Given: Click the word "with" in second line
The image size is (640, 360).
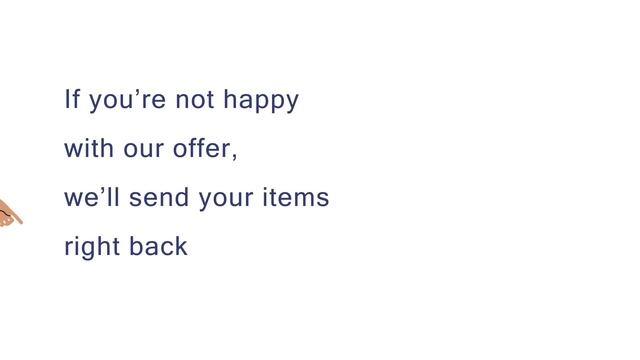Looking at the screenshot, I should coord(89,148).
